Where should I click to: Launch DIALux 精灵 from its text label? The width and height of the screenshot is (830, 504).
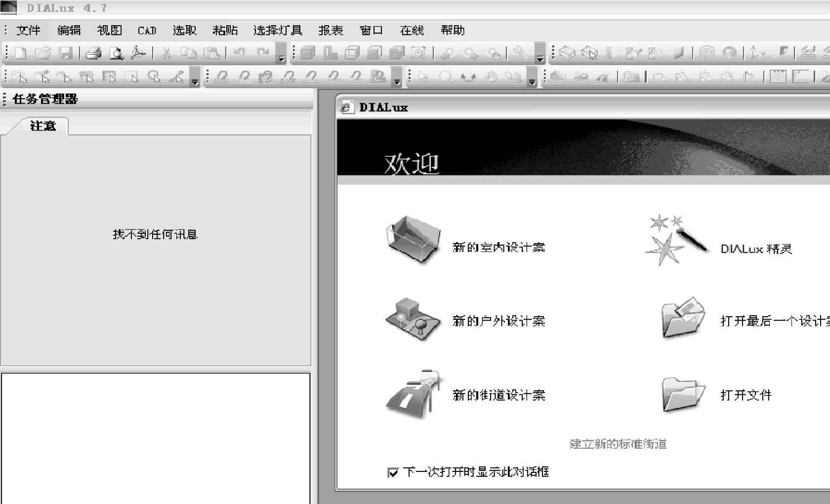(756, 249)
